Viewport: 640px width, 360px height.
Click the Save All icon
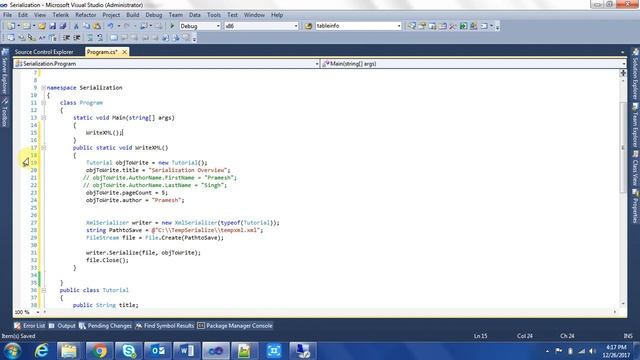tap(63, 26)
